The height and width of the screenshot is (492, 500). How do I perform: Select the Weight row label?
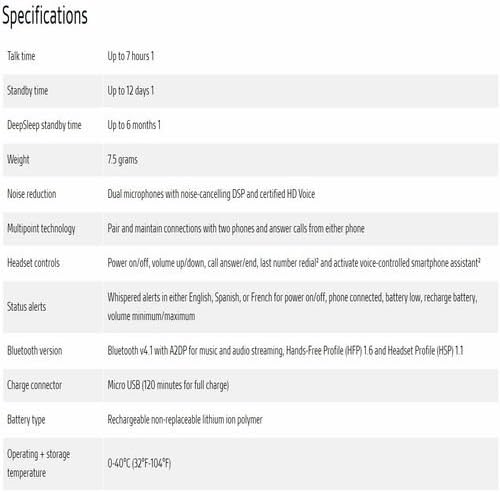pyautogui.click(x=18, y=160)
